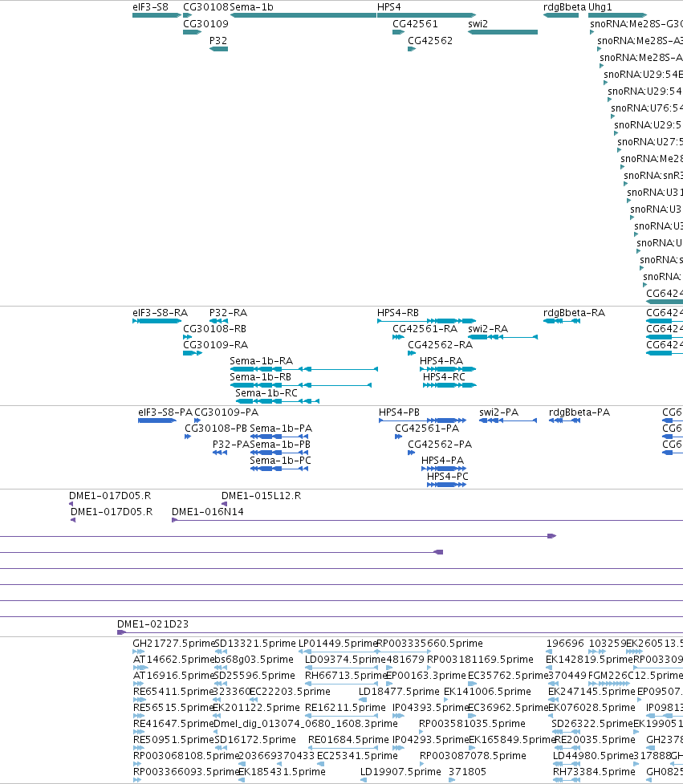This screenshot has height=784, width=683.
Task: Select the RE65411.5prime EST label
Action: [x=173, y=691]
